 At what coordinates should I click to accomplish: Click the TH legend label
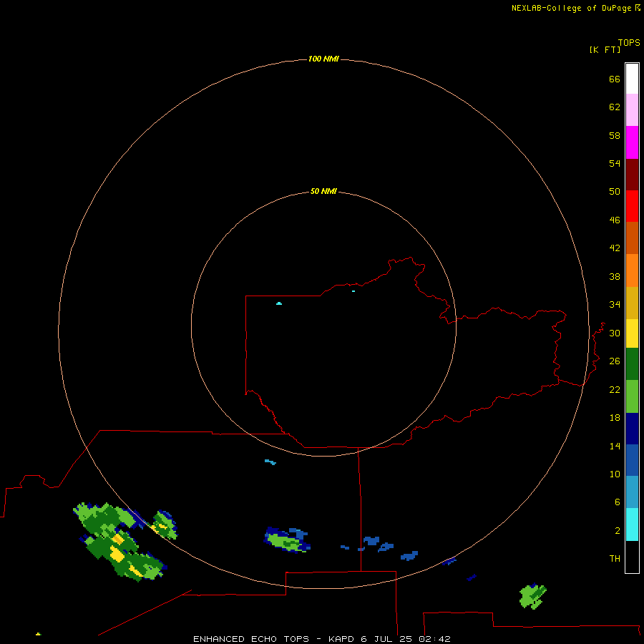click(615, 558)
